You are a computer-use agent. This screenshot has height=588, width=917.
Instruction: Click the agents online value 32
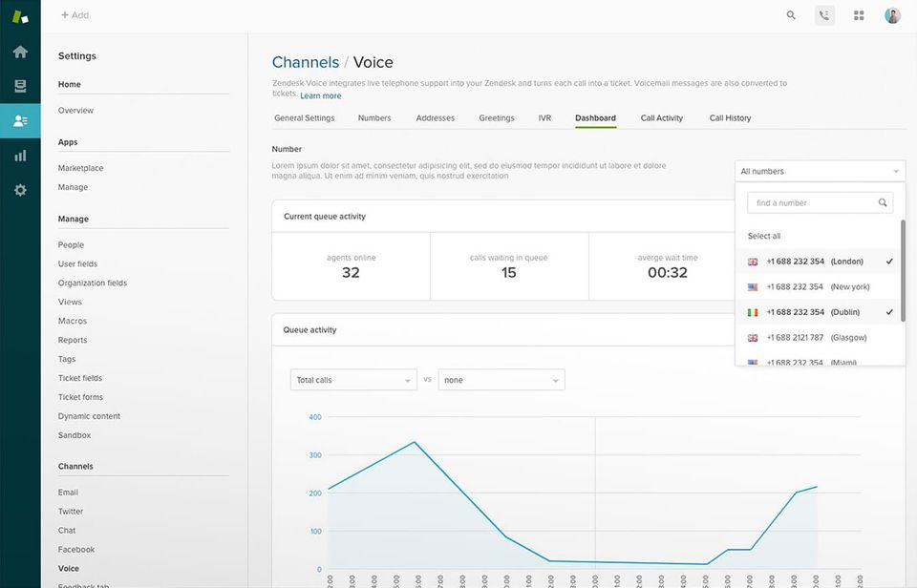[351, 273]
